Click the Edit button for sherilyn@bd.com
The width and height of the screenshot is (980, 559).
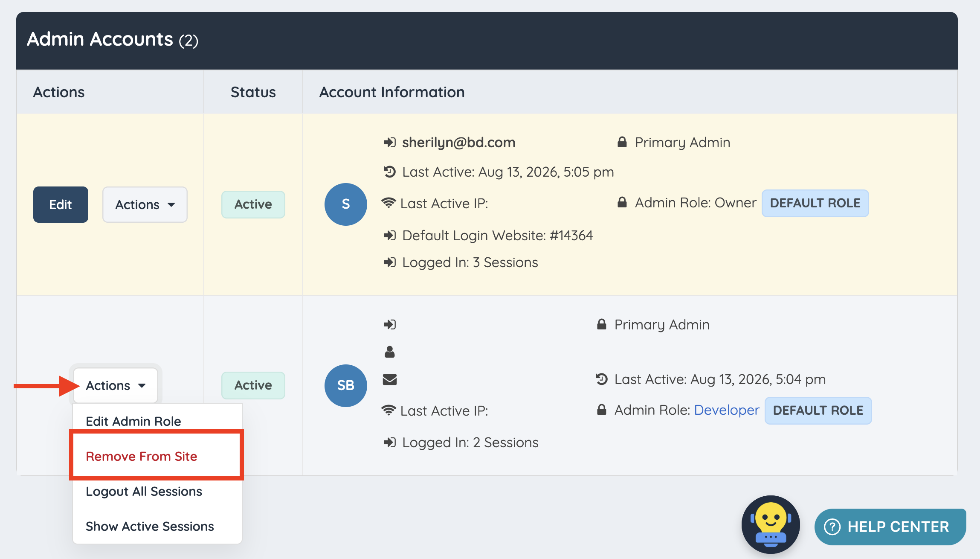tap(61, 204)
